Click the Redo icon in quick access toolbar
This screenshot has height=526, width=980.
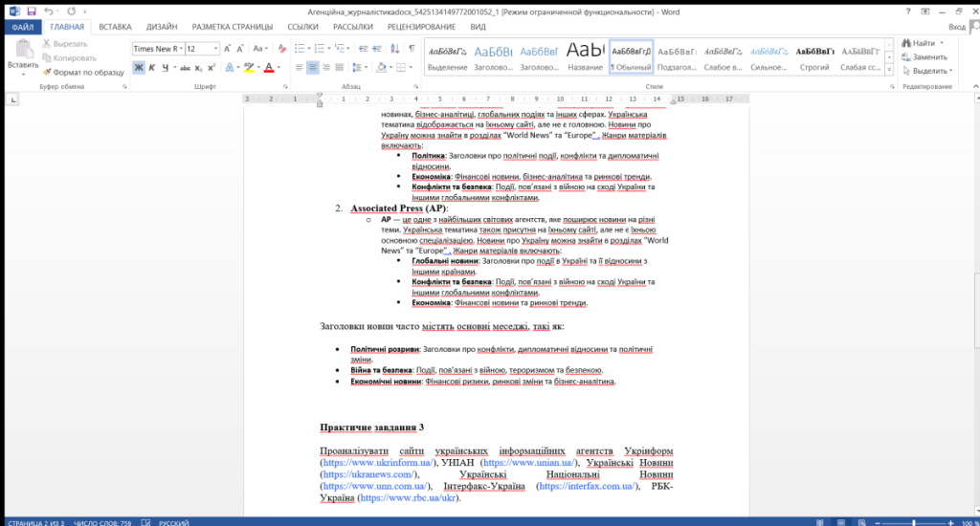(x=71, y=11)
